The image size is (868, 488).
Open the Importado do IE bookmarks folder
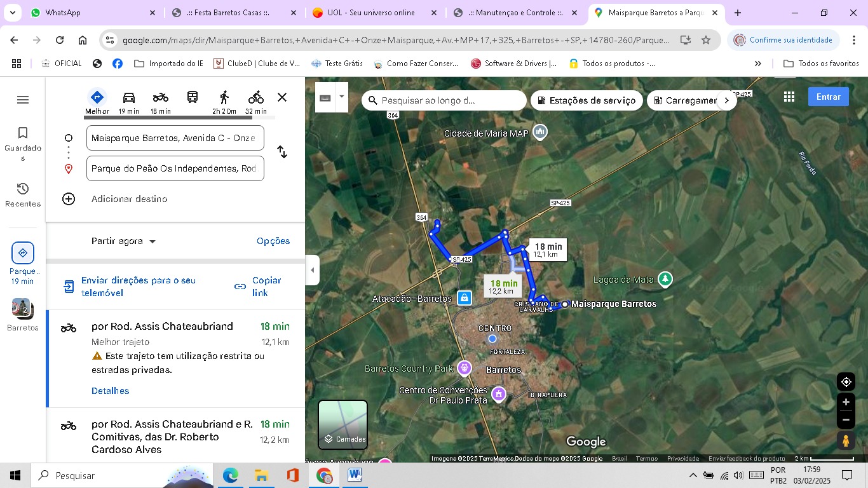(169, 64)
